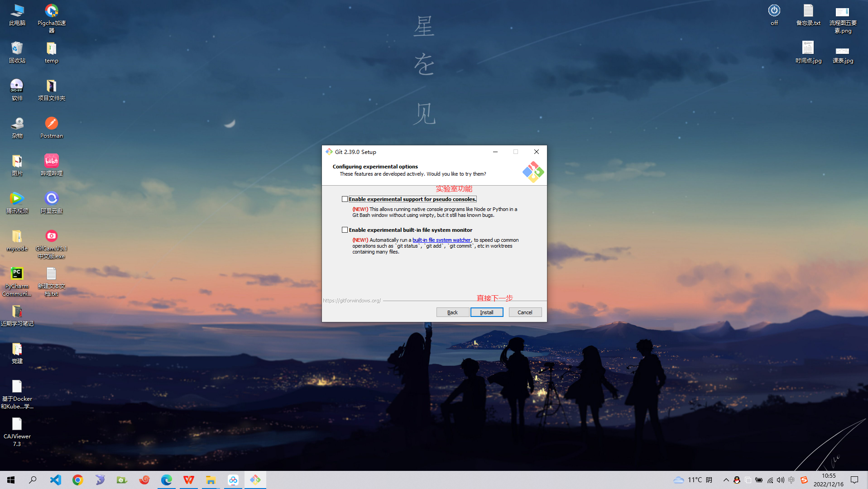Open Google Chrome from taskbar
868x489 pixels.
coord(77,480)
